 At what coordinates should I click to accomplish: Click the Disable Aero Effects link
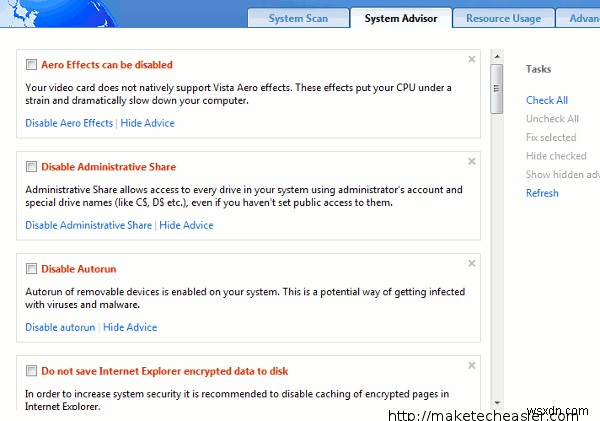69,123
